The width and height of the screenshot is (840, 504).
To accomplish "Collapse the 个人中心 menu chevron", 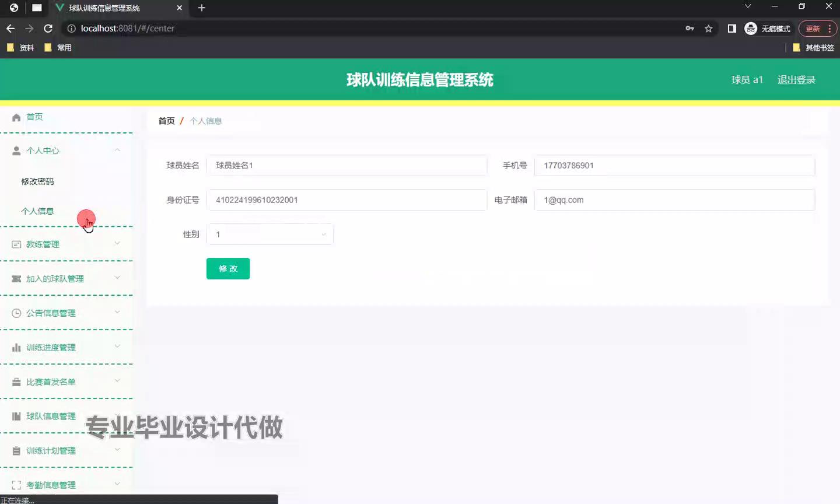I will [117, 150].
